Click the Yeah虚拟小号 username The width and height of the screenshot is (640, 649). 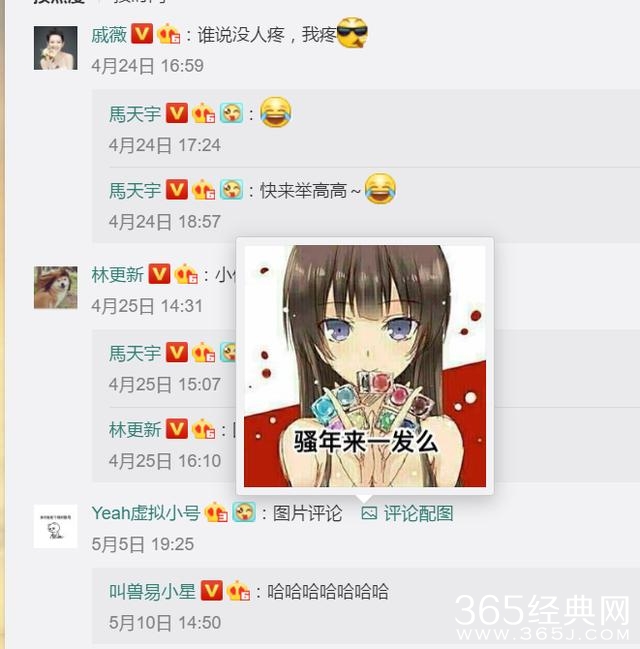pyautogui.click(x=146, y=513)
